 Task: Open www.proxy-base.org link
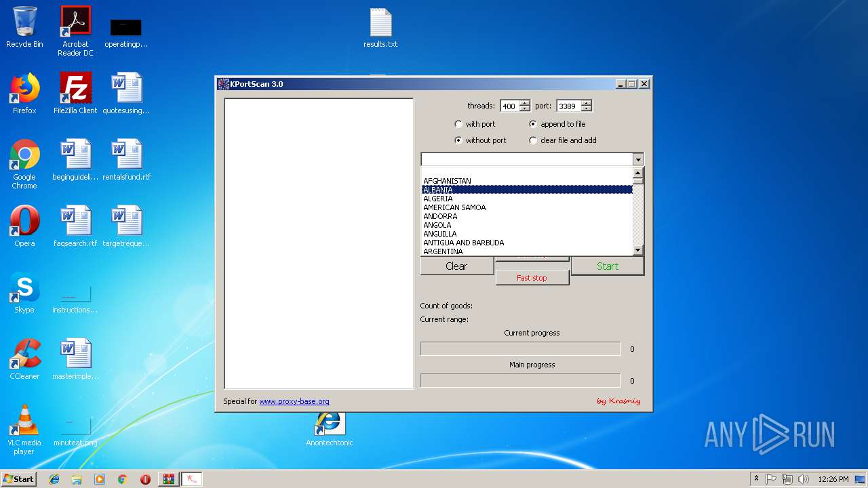pyautogui.click(x=294, y=401)
